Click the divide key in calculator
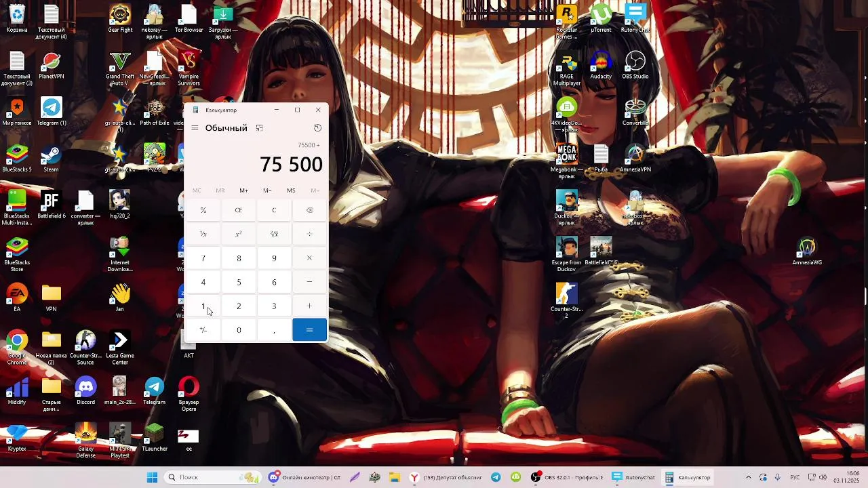868x488 pixels. coord(309,234)
